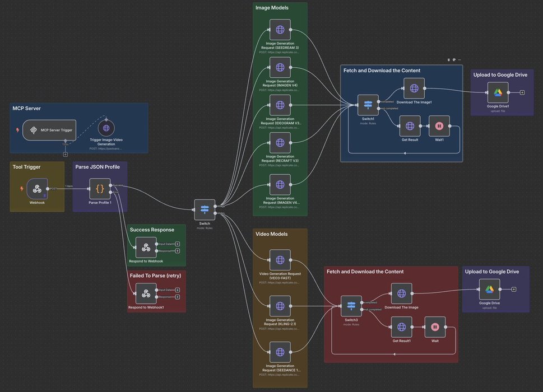Add a tool below MCP Server Trigger
Viewport: 543px width, 392px height.
(x=65, y=155)
